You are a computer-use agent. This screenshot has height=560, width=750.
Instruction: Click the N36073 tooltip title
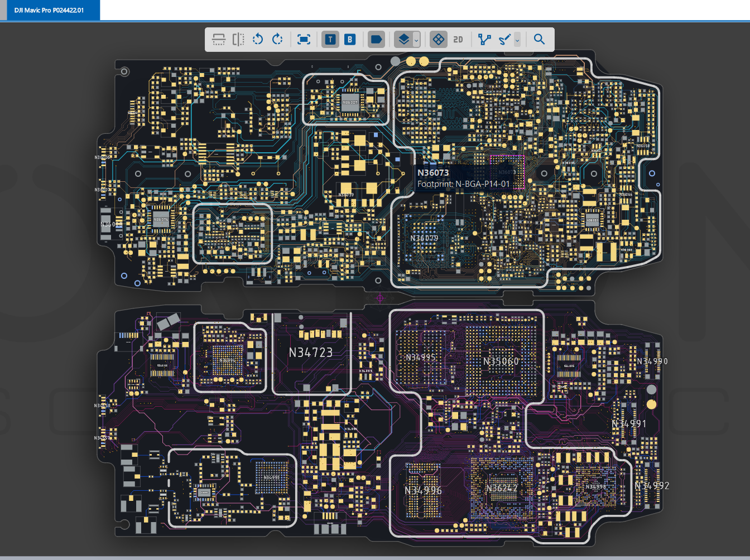pyautogui.click(x=433, y=172)
